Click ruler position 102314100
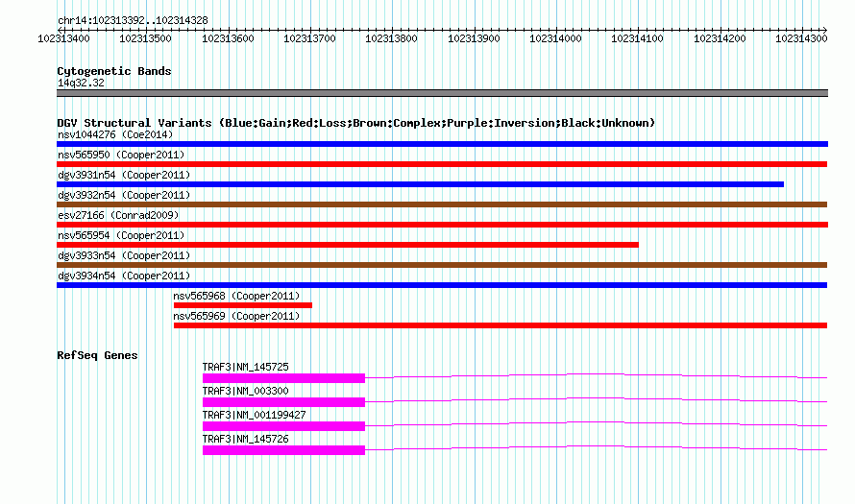This screenshot has height=504, width=855. [638, 38]
